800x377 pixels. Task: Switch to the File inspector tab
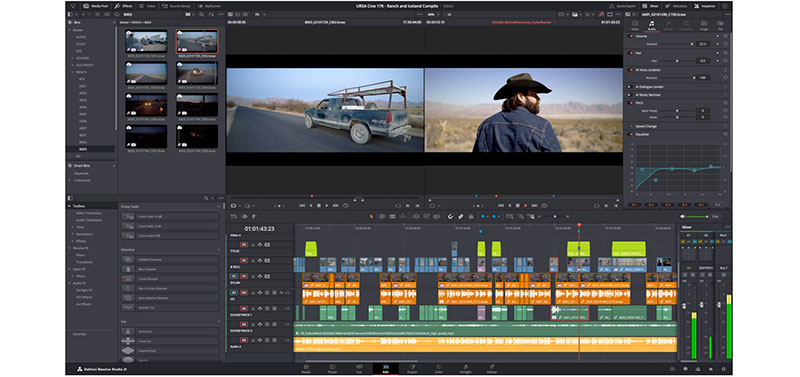[x=720, y=26]
